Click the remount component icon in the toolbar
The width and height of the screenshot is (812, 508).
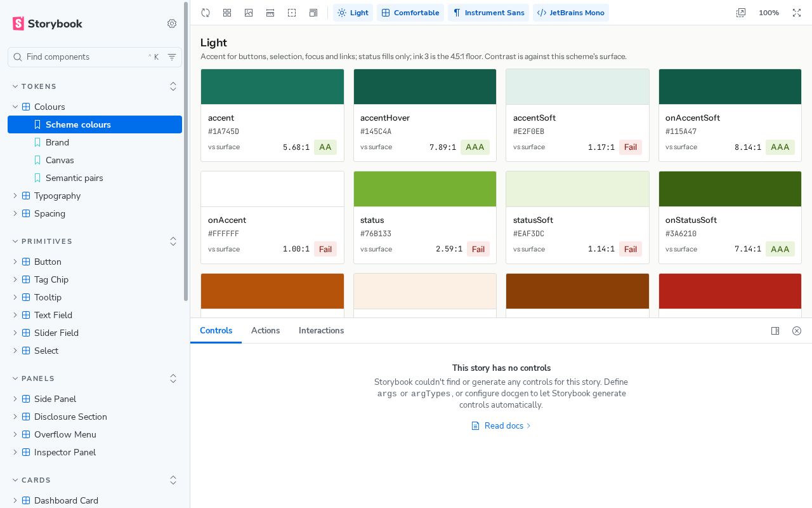tap(206, 13)
